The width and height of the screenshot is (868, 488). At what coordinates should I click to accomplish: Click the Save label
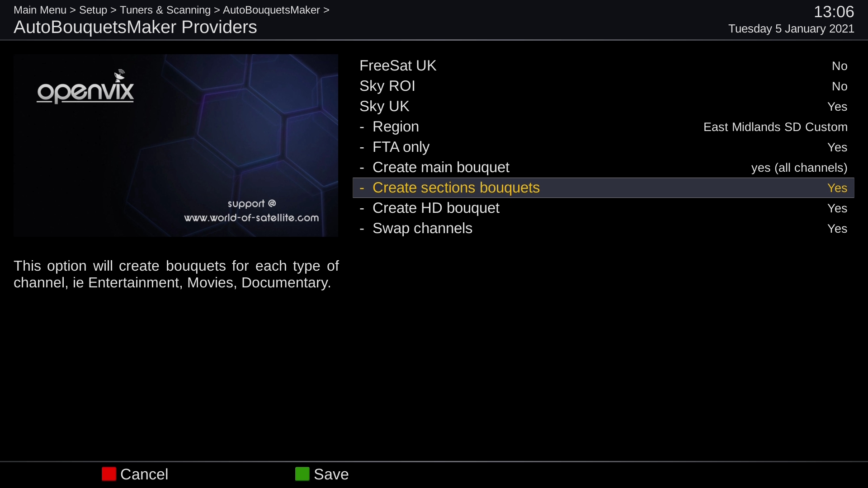(331, 474)
